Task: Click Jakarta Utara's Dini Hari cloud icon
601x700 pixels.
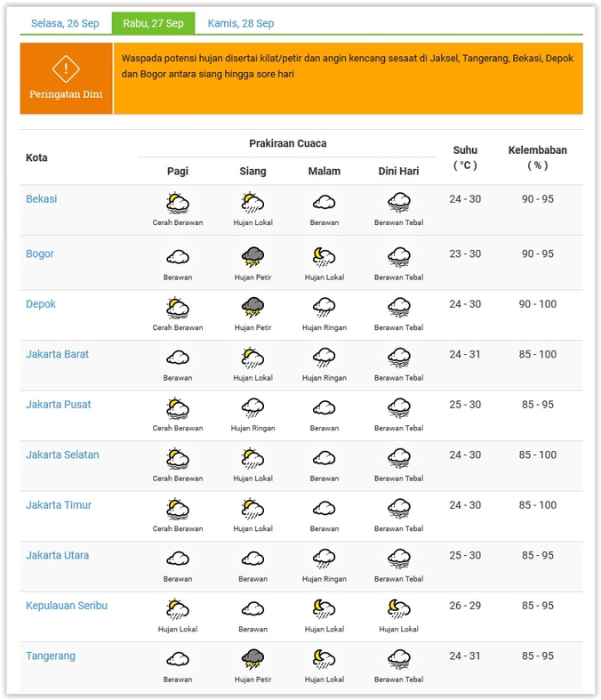Action: point(398,559)
